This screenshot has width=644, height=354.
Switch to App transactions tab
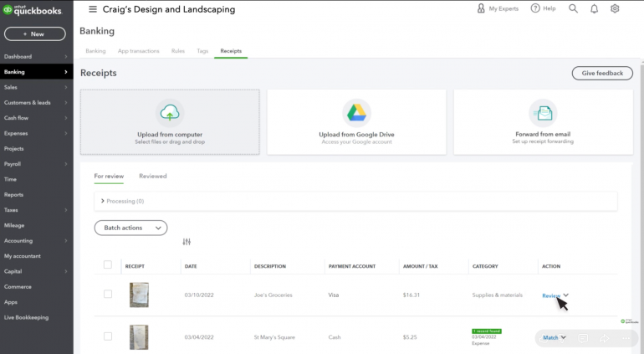[138, 51]
